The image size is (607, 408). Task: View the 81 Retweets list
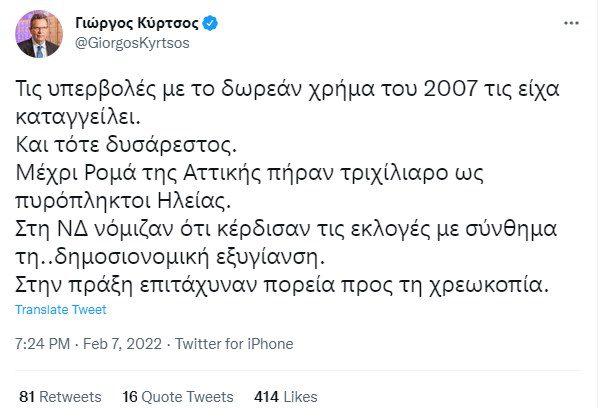60,396
